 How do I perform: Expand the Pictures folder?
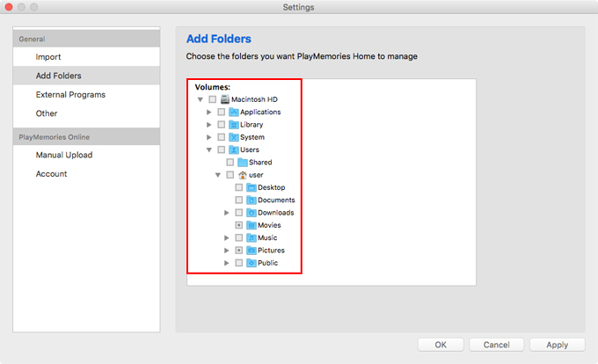227,251
